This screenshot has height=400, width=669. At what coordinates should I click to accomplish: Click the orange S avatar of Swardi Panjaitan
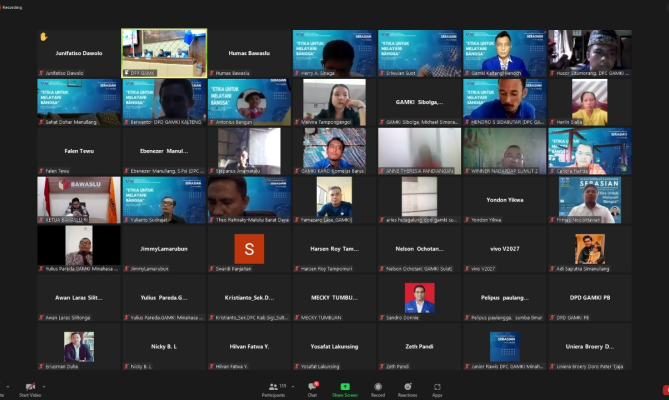[249, 247]
